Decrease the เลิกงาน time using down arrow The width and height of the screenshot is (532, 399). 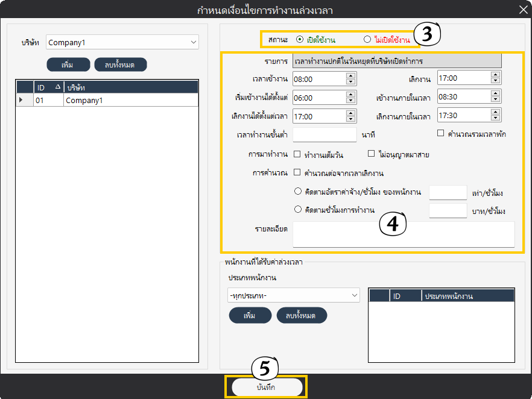[x=495, y=81]
